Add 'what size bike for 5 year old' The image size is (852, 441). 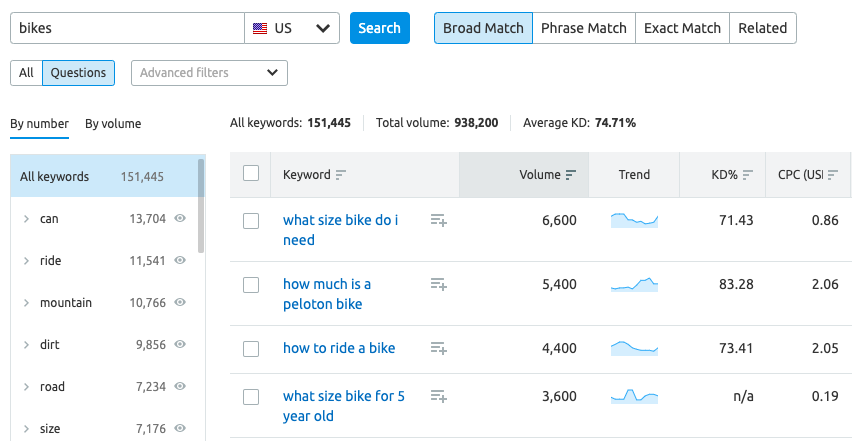[x=438, y=396]
